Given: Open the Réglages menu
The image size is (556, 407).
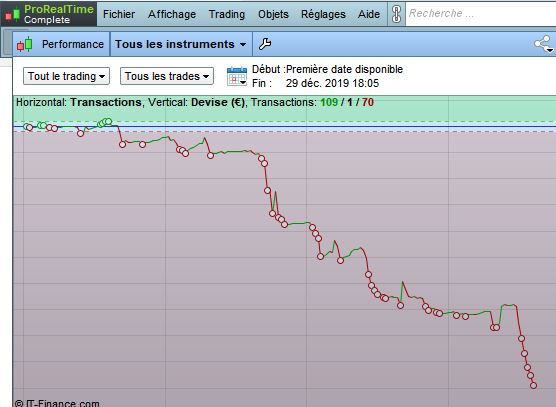Looking at the screenshot, I should pos(323,14).
